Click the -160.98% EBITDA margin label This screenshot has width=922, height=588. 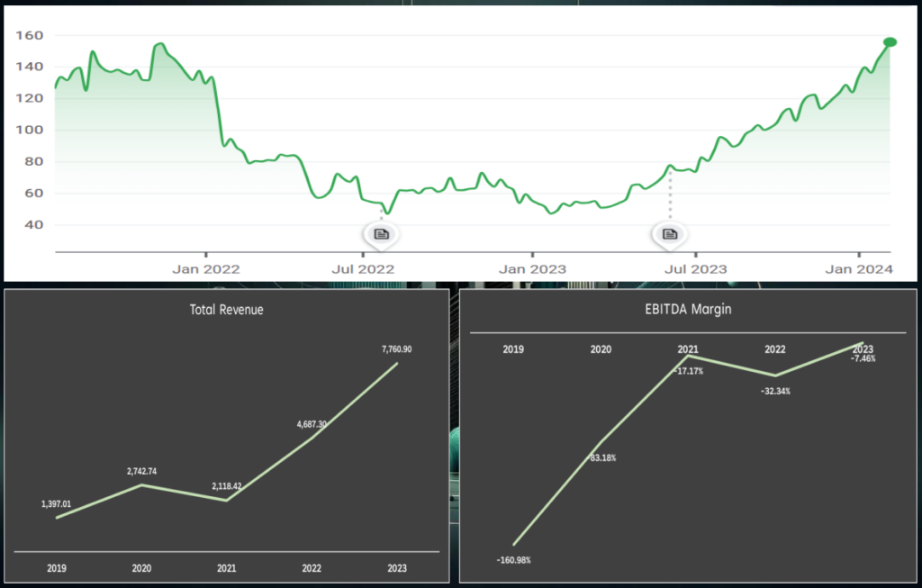tap(513, 560)
